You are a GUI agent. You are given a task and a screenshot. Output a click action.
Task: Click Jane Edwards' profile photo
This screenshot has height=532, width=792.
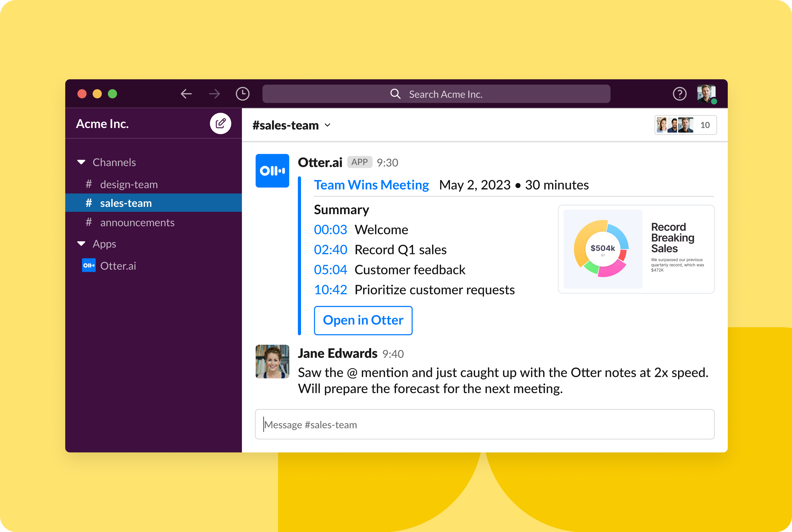click(272, 361)
